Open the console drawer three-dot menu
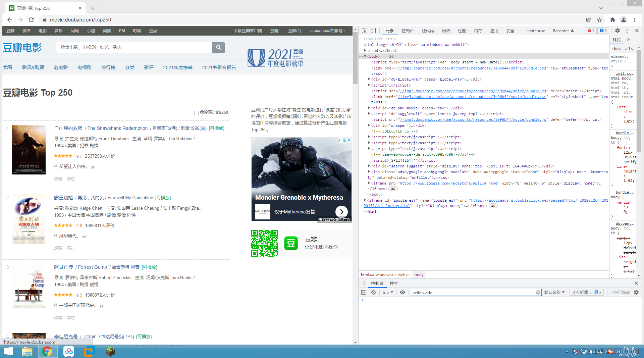644x358 pixels. point(364,284)
